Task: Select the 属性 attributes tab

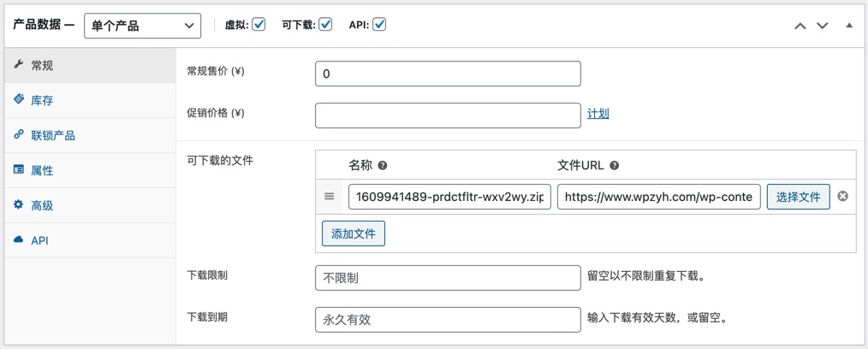Action: click(90, 170)
